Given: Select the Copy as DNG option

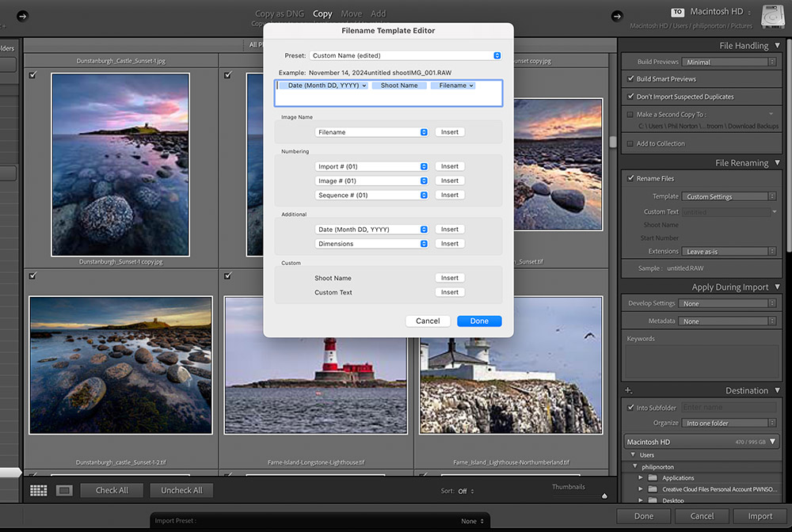Looking at the screenshot, I should pos(280,13).
